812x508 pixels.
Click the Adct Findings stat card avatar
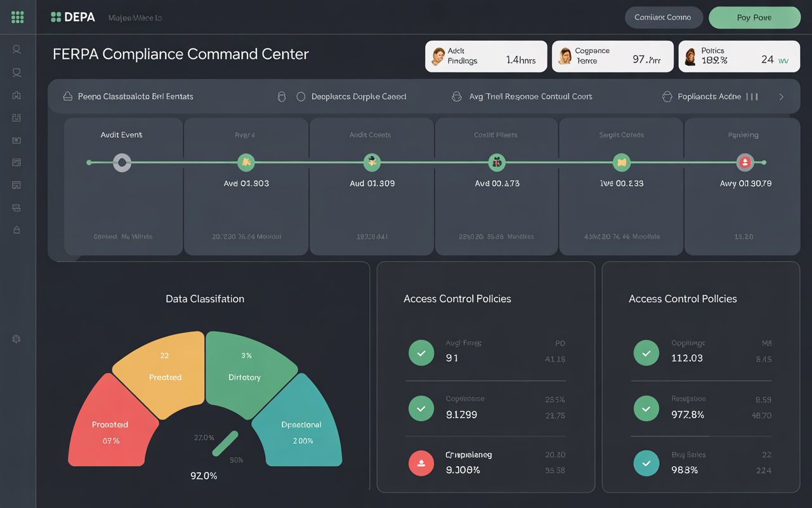[x=439, y=56]
